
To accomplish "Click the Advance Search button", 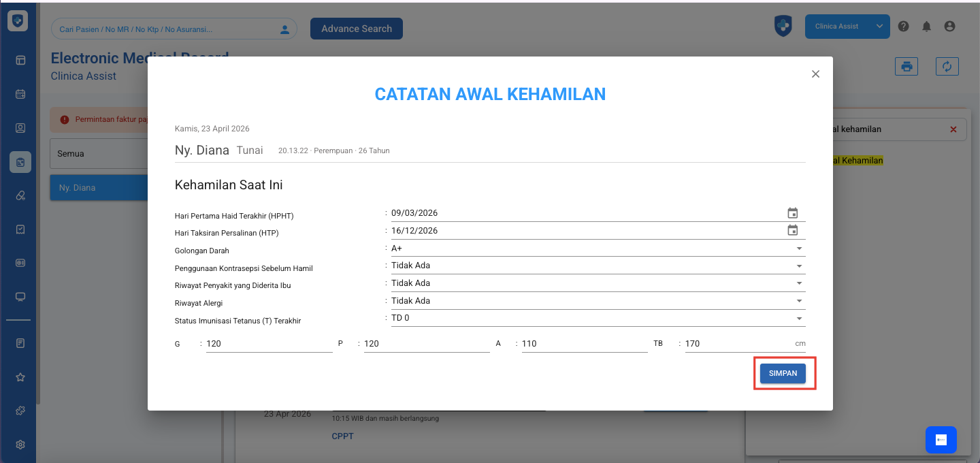I will [357, 29].
